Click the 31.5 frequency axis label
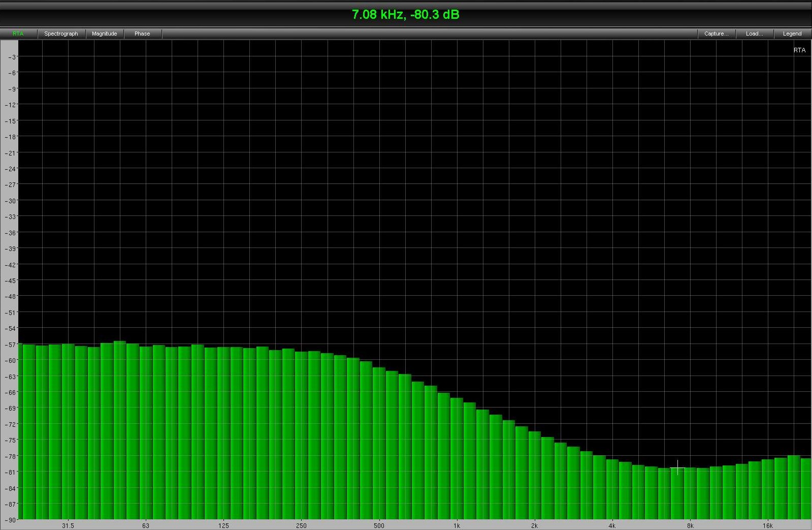 (68, 525)
